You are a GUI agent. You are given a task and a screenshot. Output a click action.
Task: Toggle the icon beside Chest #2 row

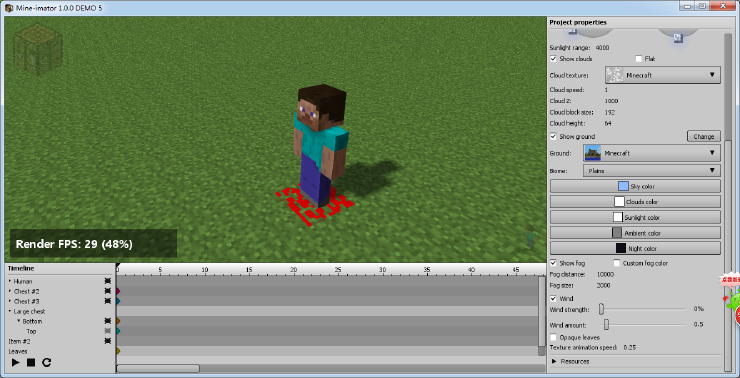[x=108, y=291]
